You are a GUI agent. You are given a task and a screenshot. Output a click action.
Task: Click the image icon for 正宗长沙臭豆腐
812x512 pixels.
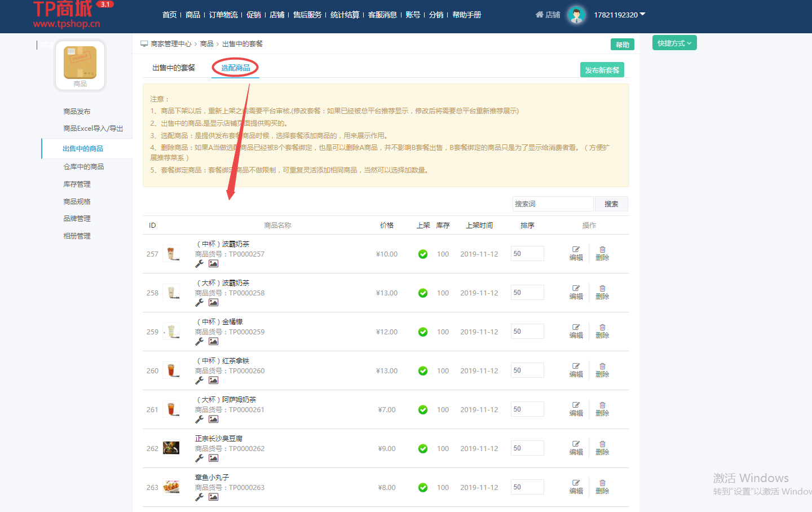click(213, 458)
